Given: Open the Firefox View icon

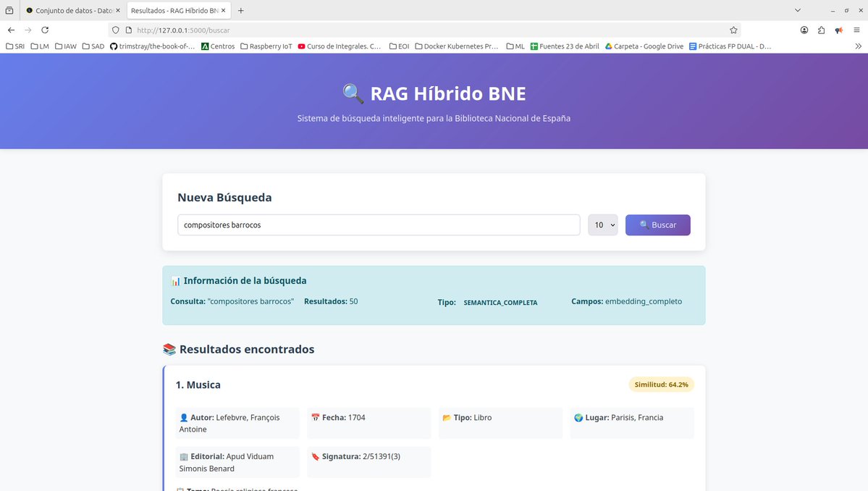Looking at the screenshot, I should 9,11.
